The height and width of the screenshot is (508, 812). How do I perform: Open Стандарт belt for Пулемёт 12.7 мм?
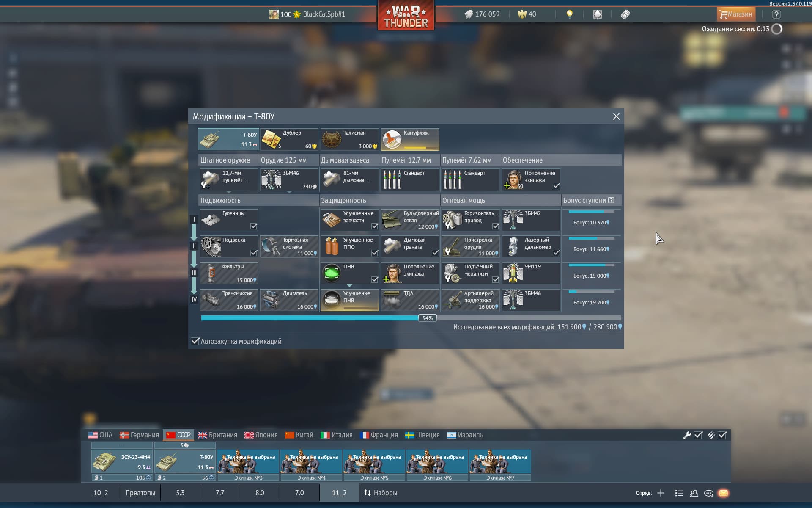point(410,179)
